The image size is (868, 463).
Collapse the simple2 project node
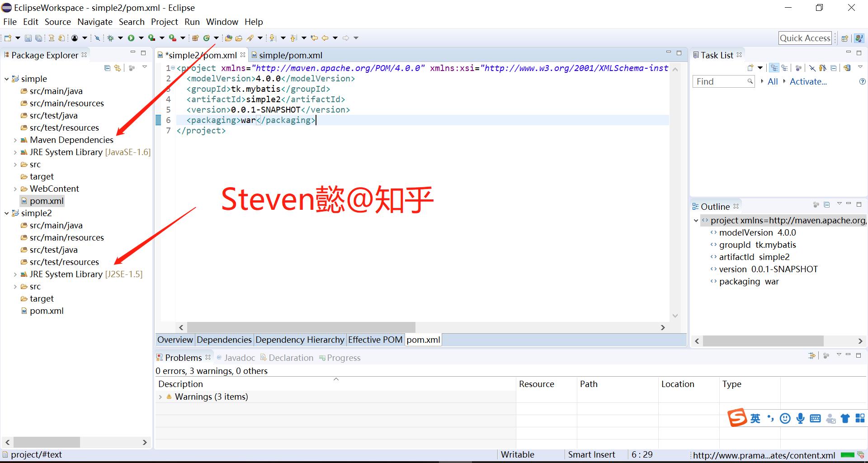point(6,213)
